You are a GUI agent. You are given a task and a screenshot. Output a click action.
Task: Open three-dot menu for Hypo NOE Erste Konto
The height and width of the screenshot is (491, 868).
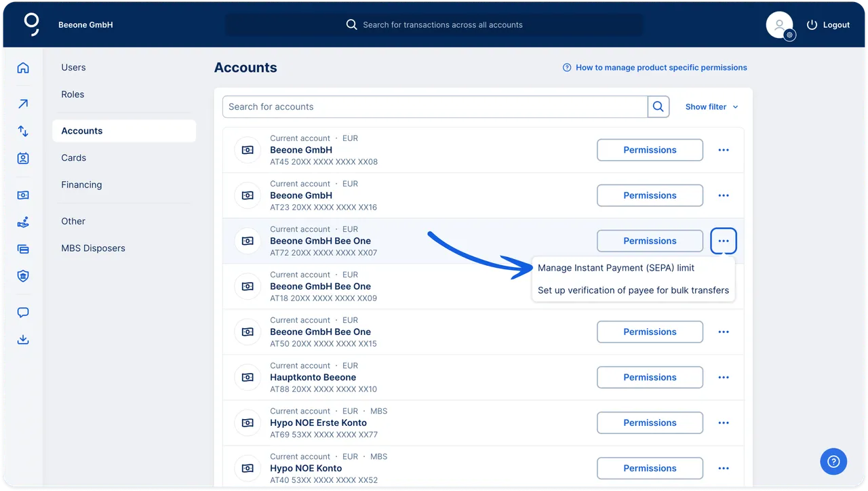coord(724,423)
